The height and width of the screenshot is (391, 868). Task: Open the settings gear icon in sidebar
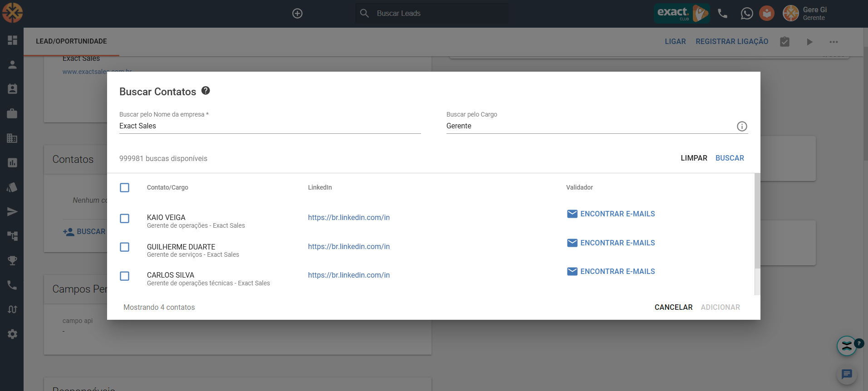(x=12, y=334)
